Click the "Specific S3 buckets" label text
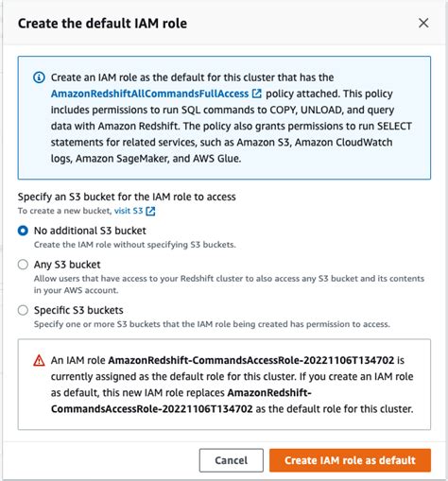Image resolution: width=448 pixels, height=481 pixels. [78, 310]
